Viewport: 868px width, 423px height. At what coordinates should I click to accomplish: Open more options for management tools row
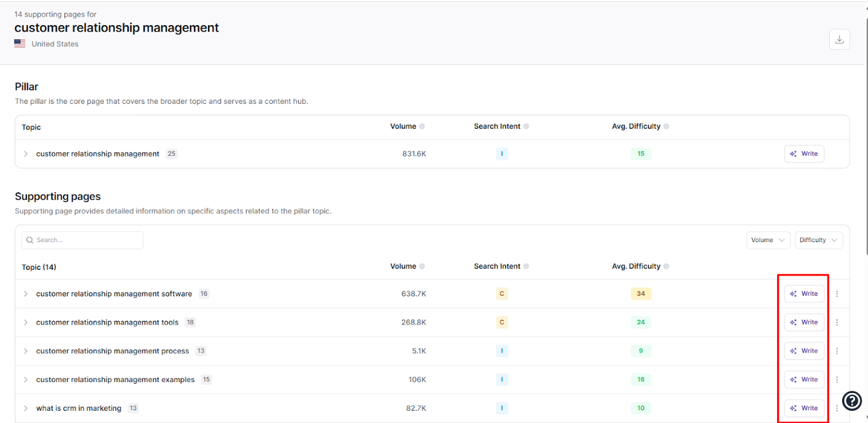coord(837,322)
